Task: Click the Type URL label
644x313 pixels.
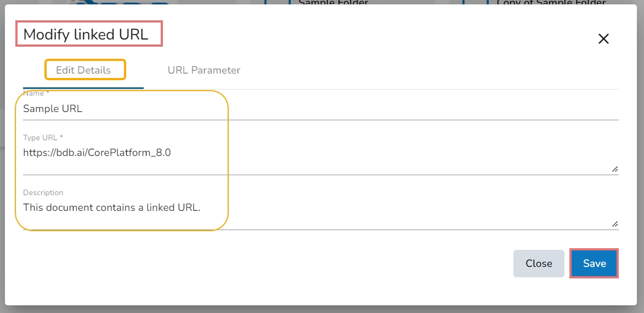Action: pyautogui.click(x=43, y=137)
